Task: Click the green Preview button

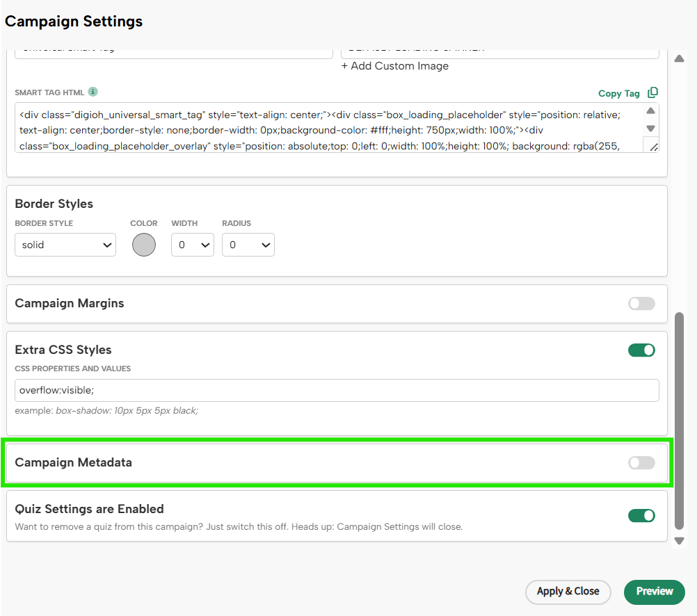Action: 654,592
